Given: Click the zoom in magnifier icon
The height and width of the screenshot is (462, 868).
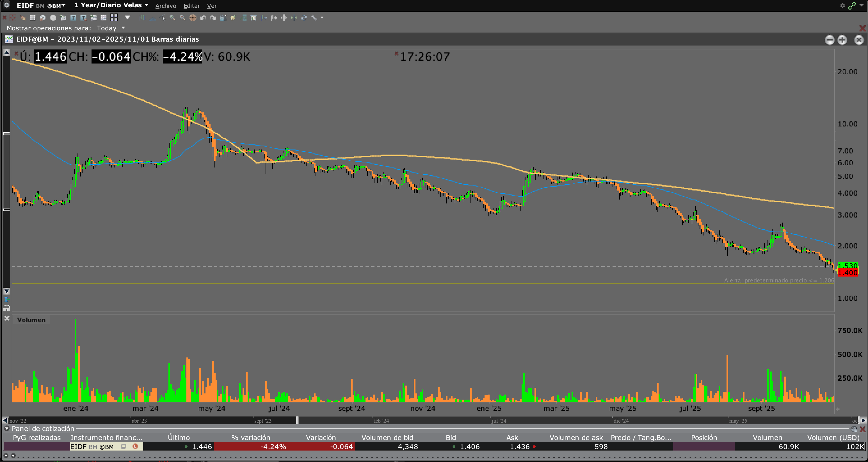Looking at the screenshot, I should coord(172,18).
